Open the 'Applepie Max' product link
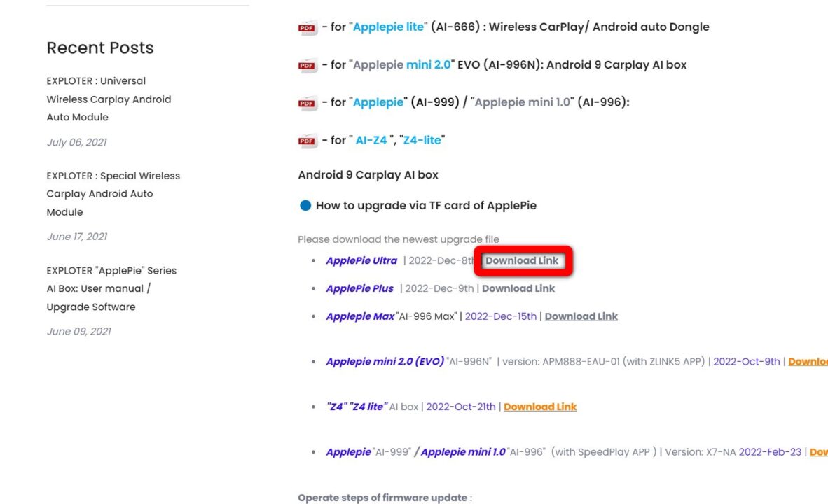828x504 pixels. click(x=360, y=316)
